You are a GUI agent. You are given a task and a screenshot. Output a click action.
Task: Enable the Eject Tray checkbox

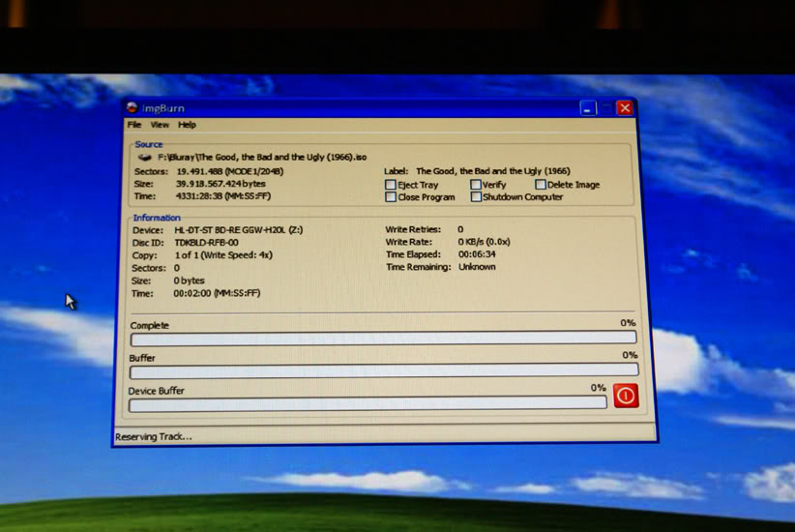pyautogui.click(x=391, y=185)
